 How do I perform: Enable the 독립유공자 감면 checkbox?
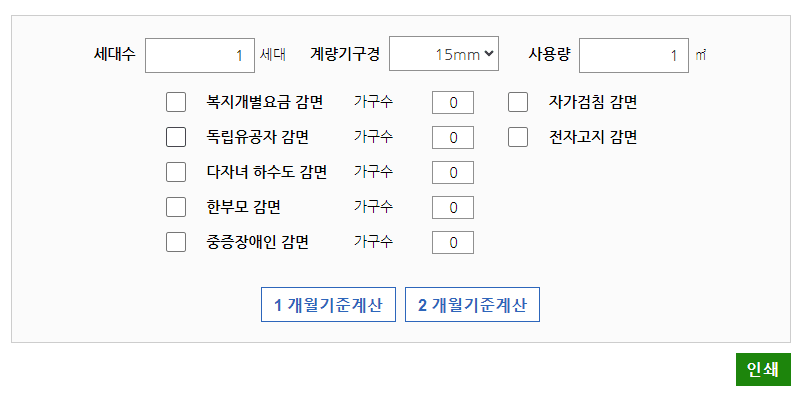pyautogui.click(x=176, y=137)
